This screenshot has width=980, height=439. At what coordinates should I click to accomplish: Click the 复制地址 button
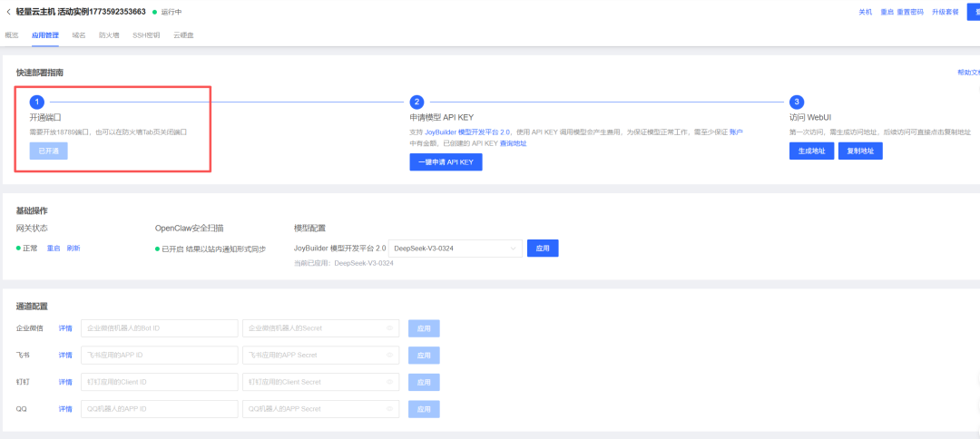click(860, 151)
